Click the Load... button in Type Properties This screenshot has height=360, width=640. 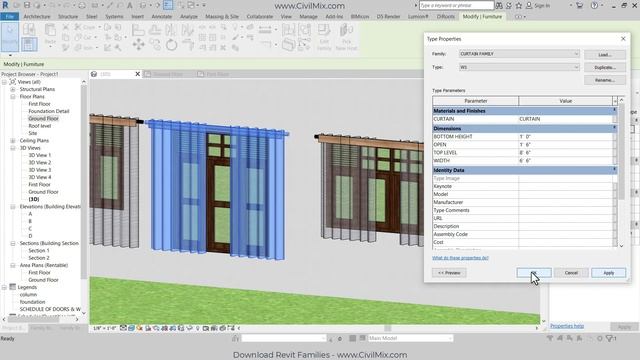[604, 55]
